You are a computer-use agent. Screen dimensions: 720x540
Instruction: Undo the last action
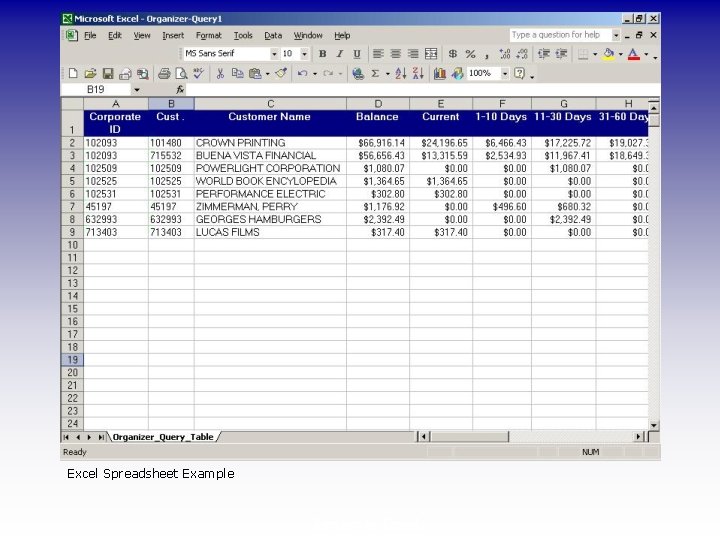pos(302,73)
